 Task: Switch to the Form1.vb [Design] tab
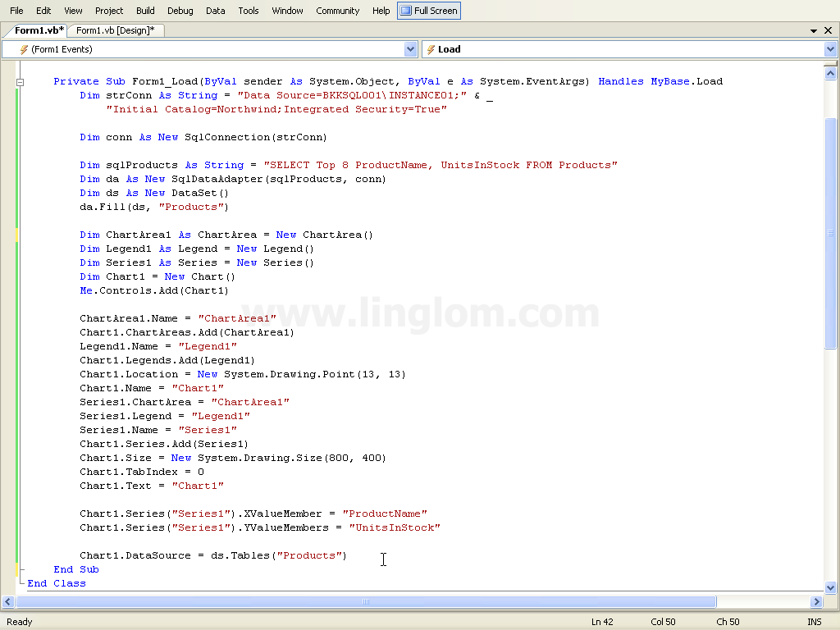115,30
